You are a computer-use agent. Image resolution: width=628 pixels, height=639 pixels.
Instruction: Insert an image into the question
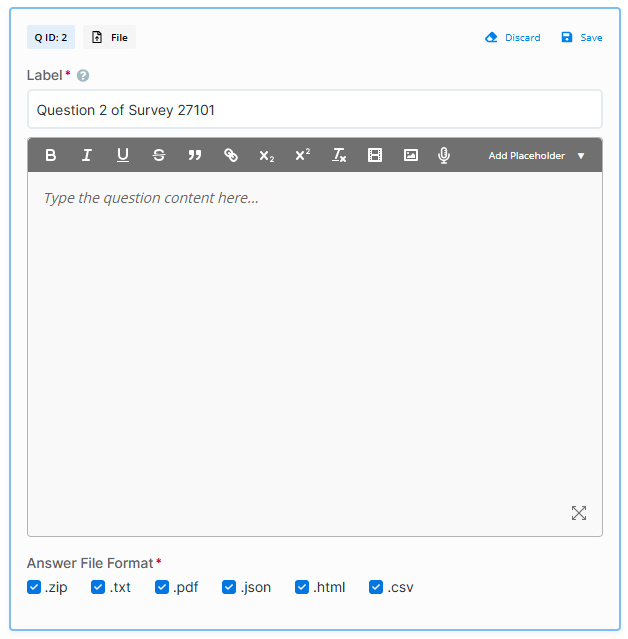pyautogui.click(x=411, y=155)
